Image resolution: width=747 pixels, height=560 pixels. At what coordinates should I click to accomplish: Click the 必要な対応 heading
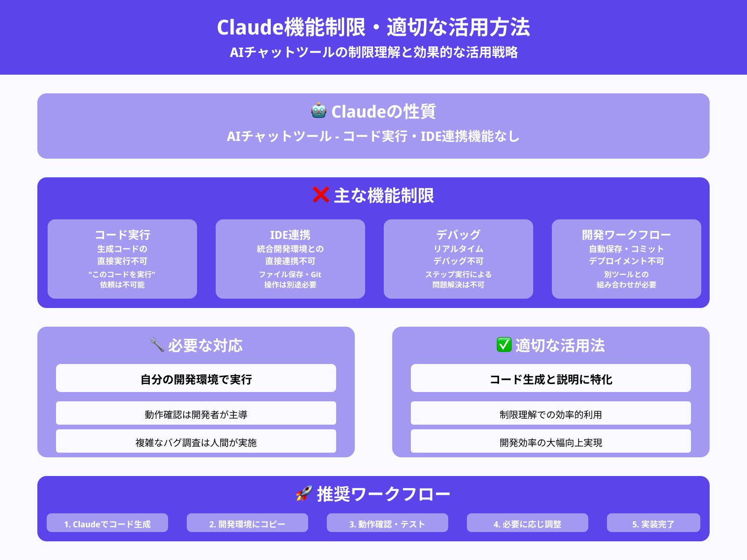click(205, 345)
